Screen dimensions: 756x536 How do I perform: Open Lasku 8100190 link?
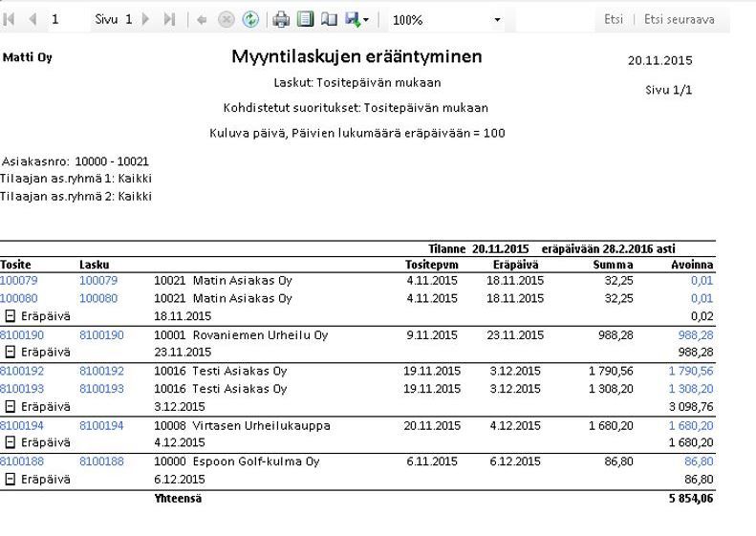click(101, 335)
